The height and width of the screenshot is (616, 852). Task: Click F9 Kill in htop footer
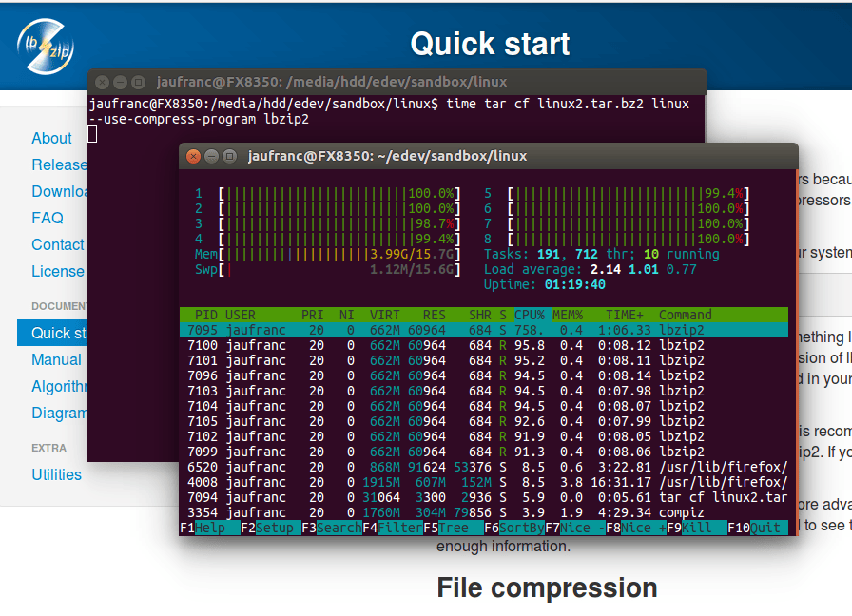click(697, 528)
